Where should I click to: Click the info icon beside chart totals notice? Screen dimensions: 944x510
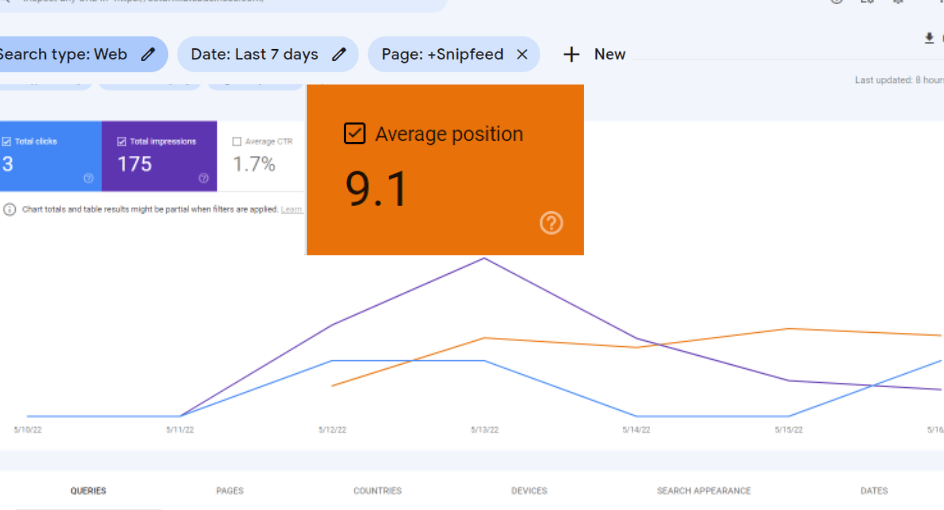10,210
